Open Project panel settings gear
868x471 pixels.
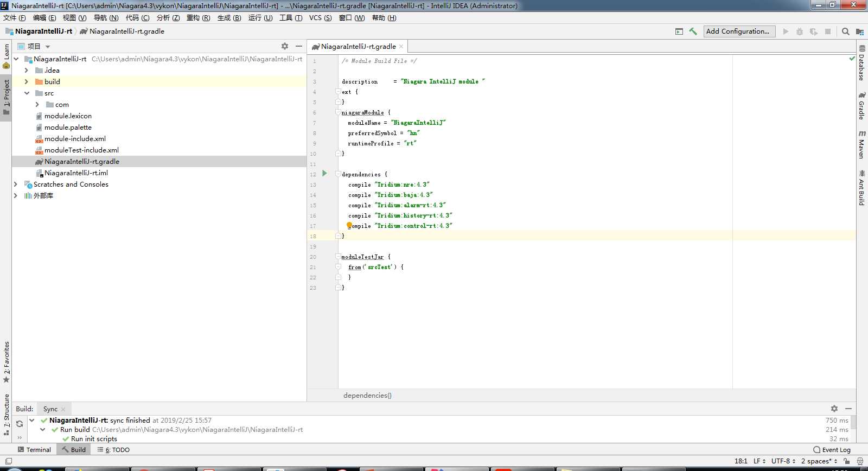tap(285, 46)
